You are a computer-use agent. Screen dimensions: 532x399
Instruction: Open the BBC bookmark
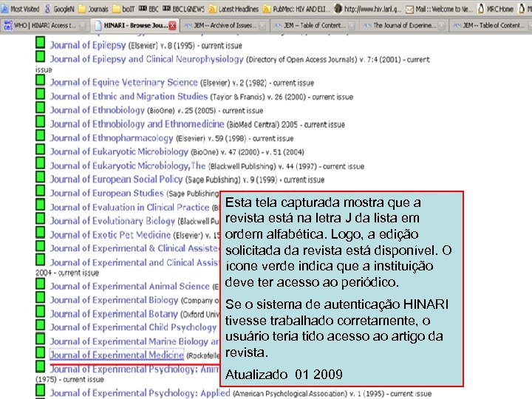149,9
